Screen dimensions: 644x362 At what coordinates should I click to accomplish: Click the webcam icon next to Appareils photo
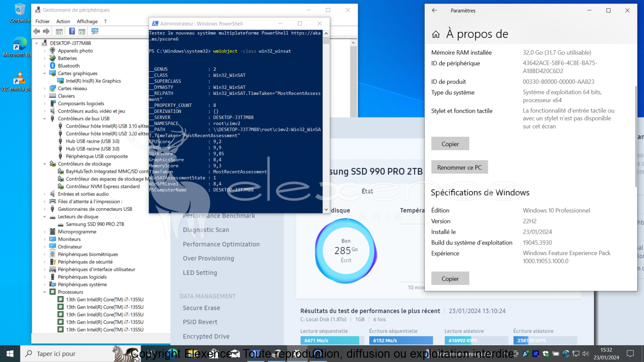53,51
